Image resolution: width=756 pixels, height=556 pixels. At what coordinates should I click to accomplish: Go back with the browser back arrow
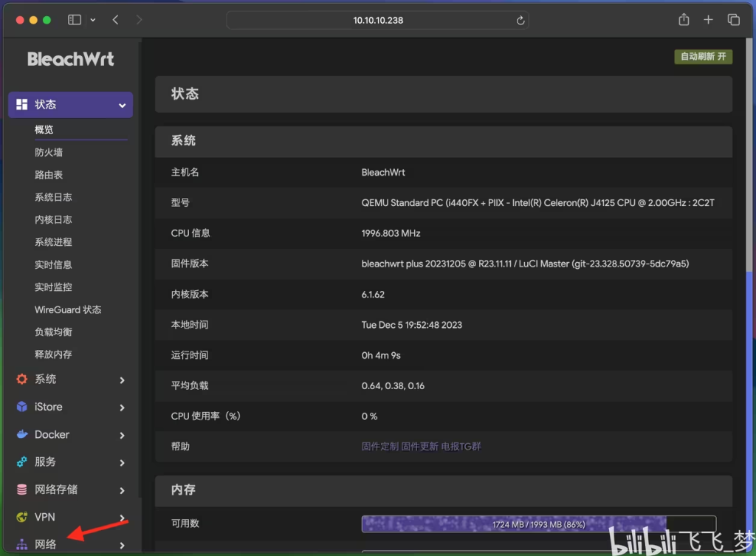click(x=115, y=20)
